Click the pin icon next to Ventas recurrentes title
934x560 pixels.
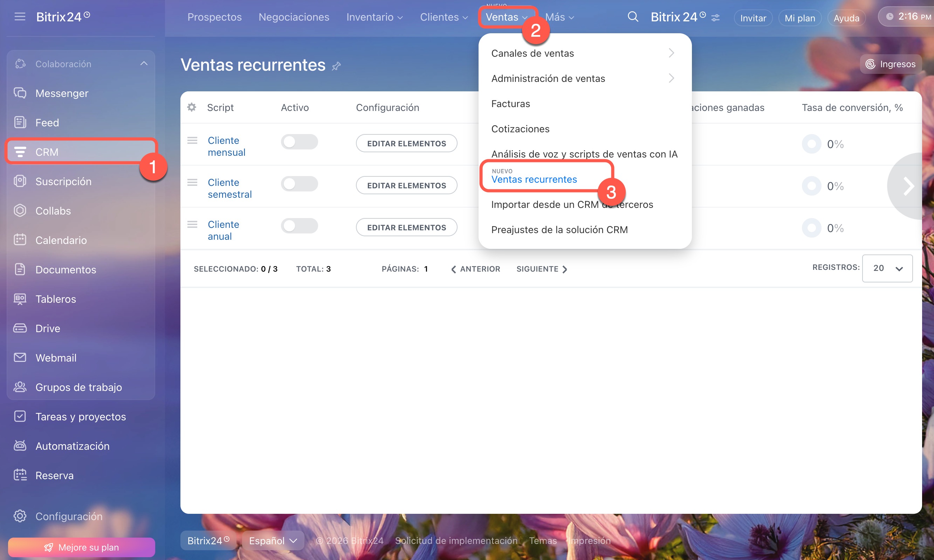[336, 66]
